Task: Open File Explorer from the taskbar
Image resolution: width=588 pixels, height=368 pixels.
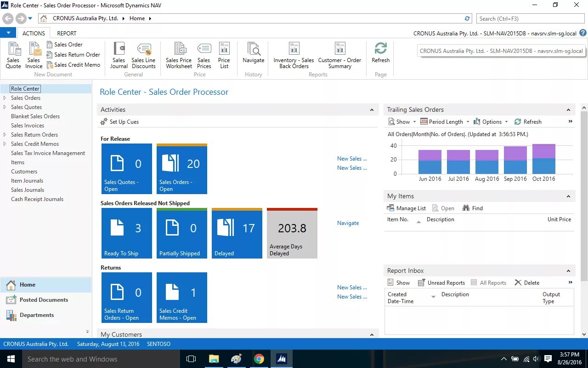Action: (214, 359)
